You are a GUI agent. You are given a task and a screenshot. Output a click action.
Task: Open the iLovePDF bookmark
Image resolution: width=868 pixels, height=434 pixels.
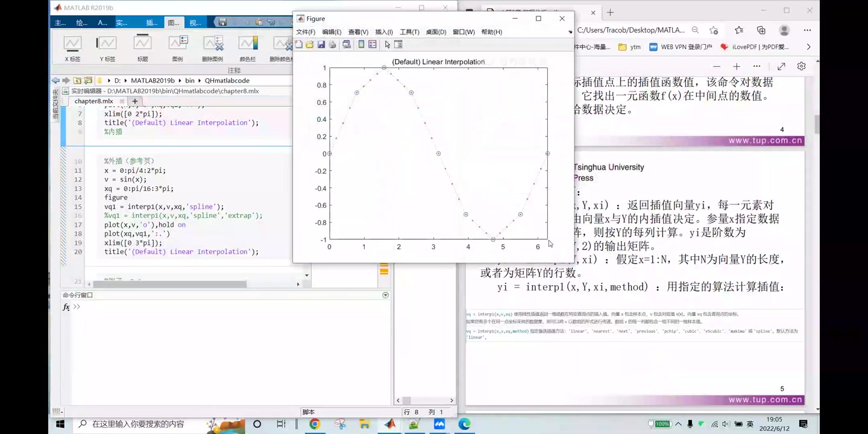point(755,46)
